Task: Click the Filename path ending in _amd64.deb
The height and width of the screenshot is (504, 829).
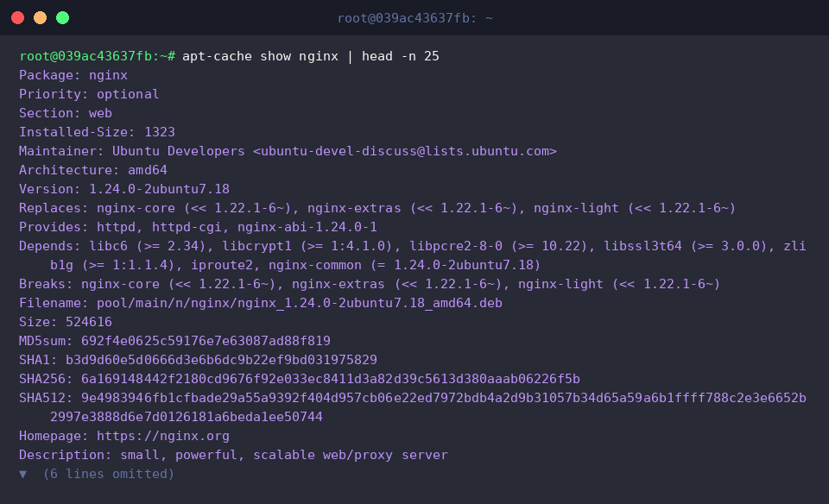Action: [x=300, y=303]
